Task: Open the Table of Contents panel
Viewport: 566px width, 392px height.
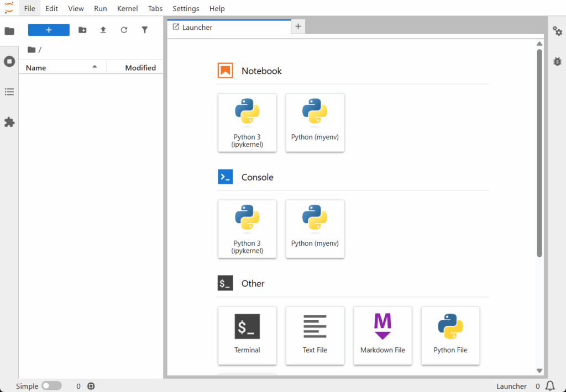Action: coord(9,92)
